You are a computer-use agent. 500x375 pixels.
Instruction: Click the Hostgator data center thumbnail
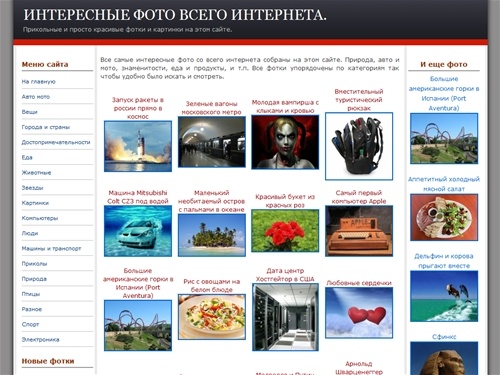(x=285, y=317)
